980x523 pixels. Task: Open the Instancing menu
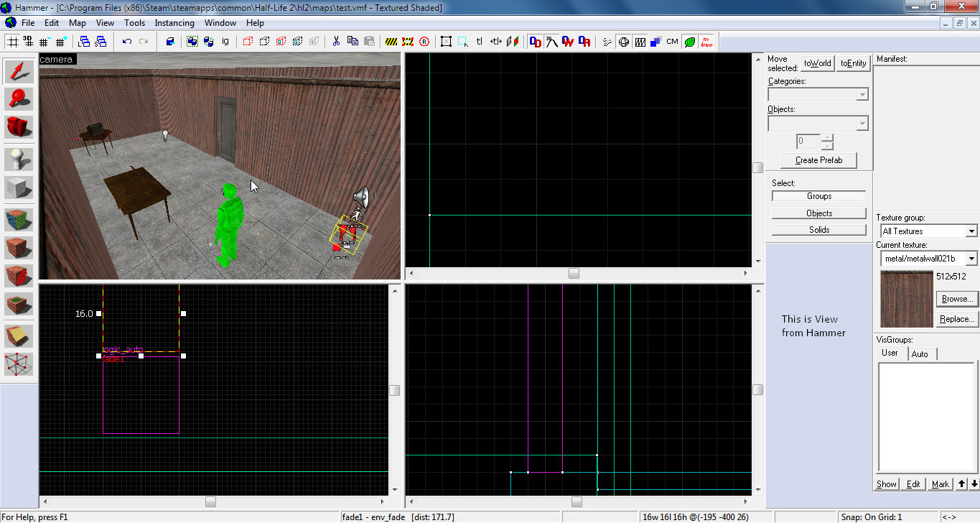[174, 23]
